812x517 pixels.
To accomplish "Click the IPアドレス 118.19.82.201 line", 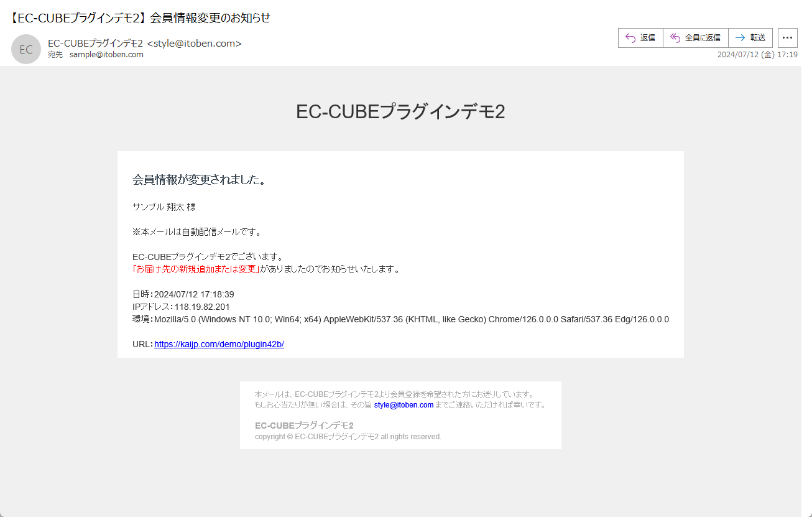I will (x=181, y=307).
